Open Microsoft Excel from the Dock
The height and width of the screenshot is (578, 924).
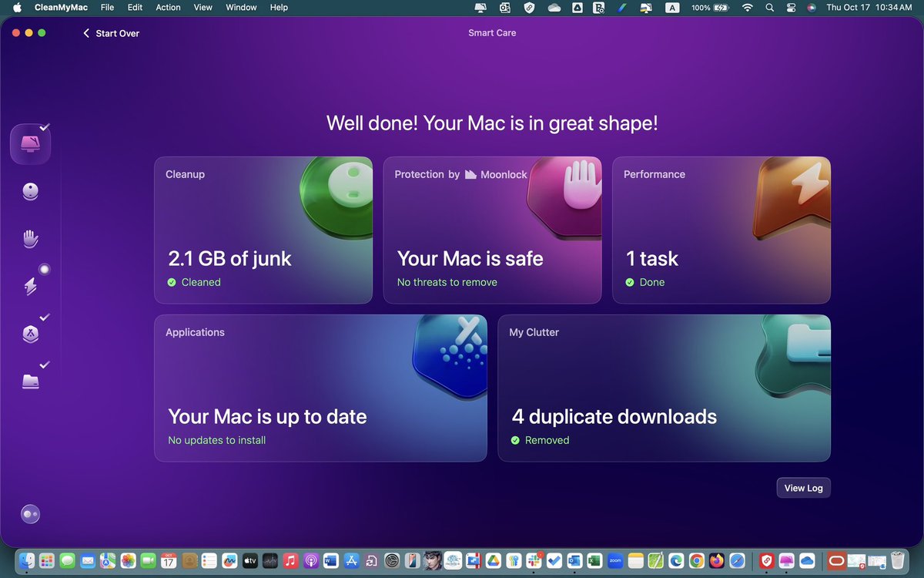[595, 560]
